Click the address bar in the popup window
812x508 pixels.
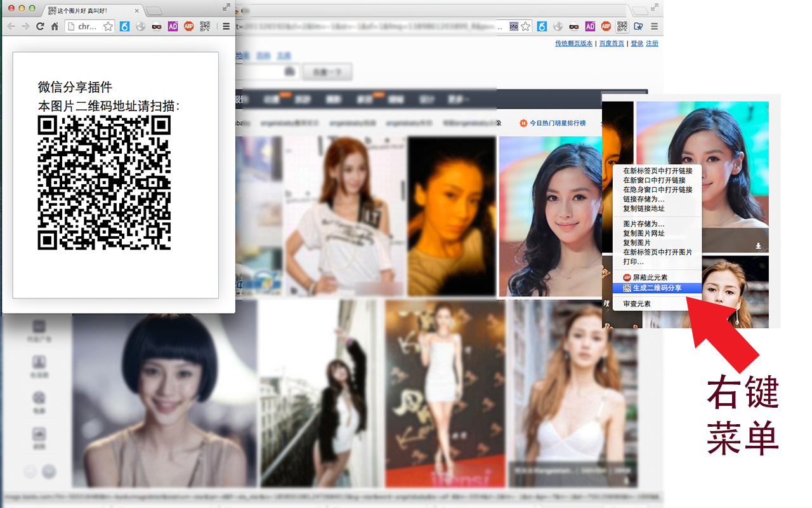(90, 27)
